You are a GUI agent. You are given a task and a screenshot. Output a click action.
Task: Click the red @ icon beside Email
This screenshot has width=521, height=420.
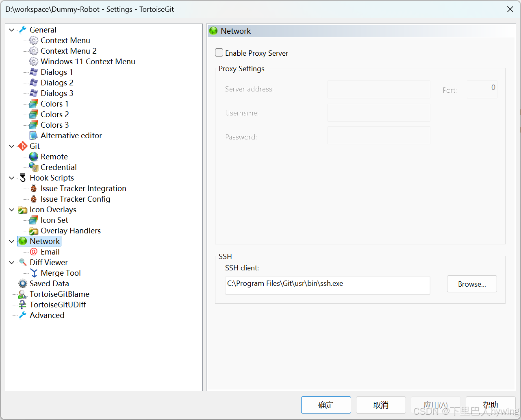click(34, 252)
